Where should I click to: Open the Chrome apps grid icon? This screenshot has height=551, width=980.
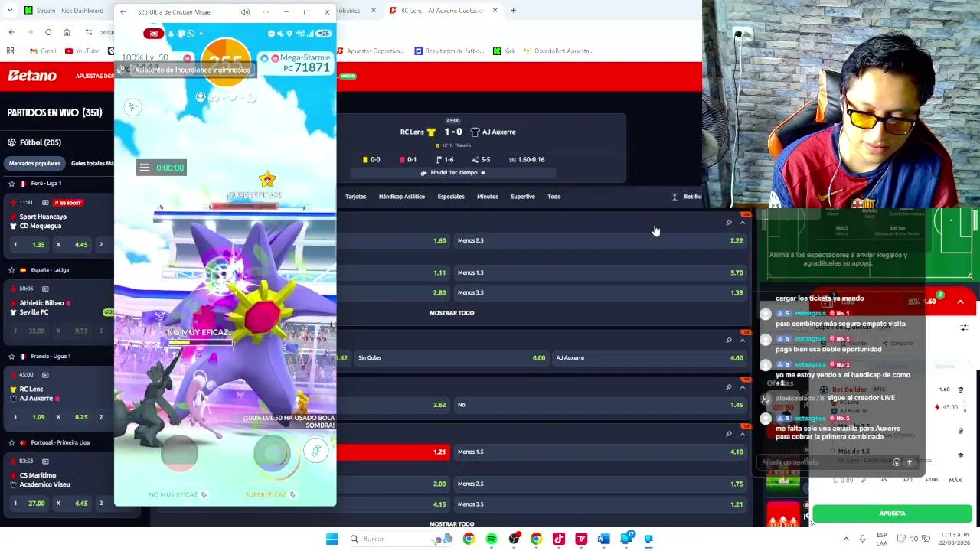pos(11,51)
